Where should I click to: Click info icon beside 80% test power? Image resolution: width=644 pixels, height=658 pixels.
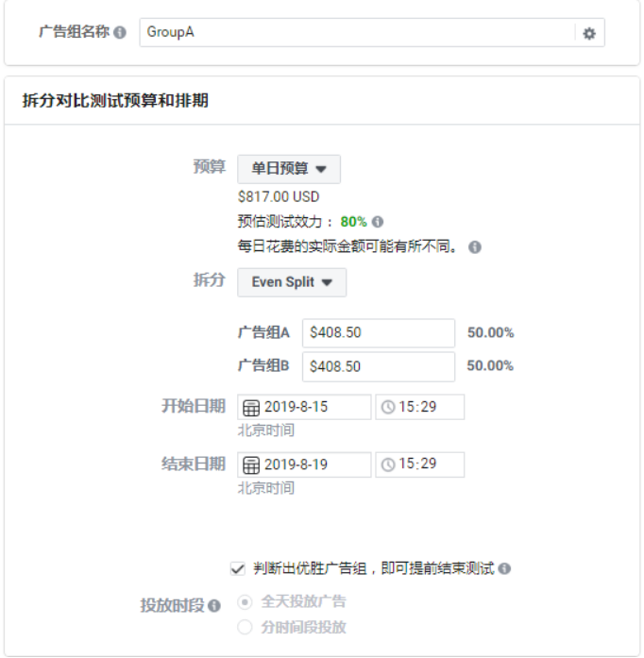click(x=378, y=222)
